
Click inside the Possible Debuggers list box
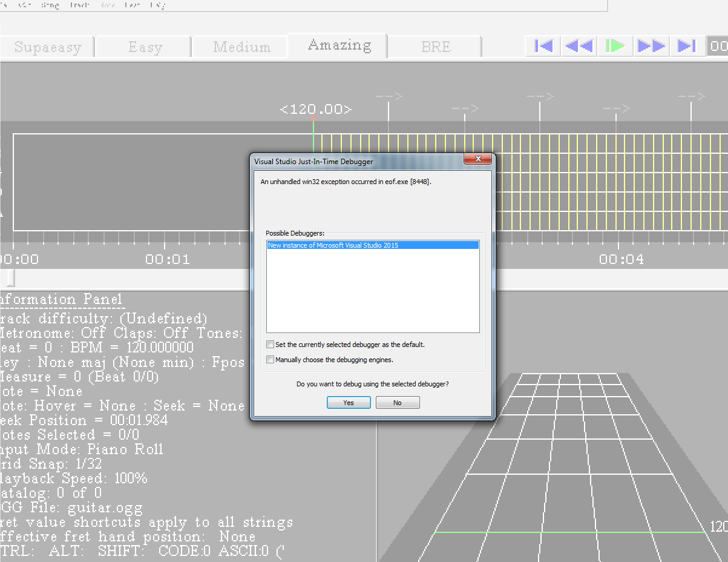373,286
